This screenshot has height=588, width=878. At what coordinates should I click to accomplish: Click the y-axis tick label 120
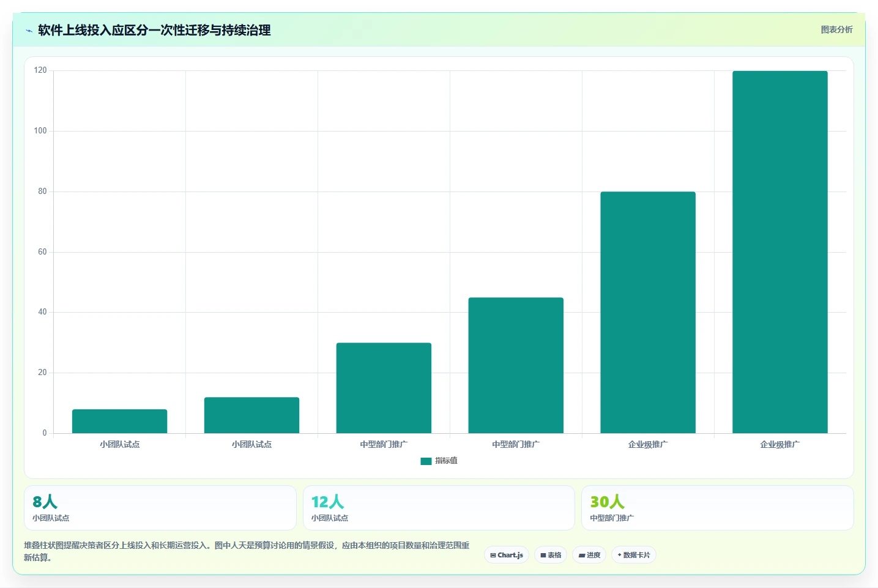[x=40, y=70]
